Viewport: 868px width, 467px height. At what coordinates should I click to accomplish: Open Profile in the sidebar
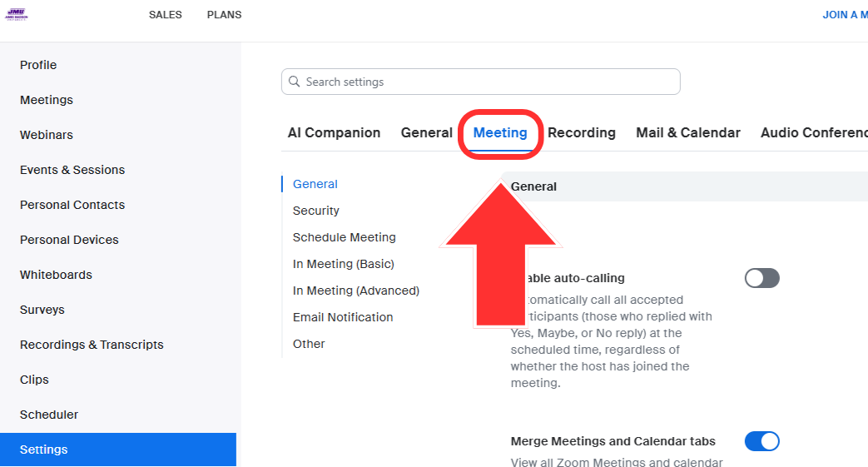click(38, 65)
